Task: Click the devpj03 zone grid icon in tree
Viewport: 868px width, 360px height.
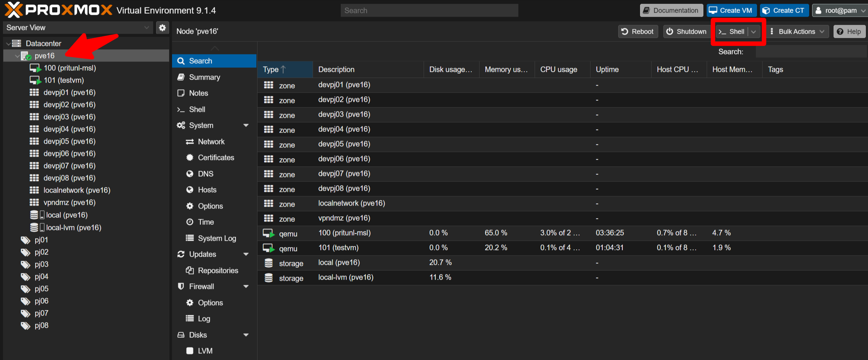Action: tap(34, 117)
